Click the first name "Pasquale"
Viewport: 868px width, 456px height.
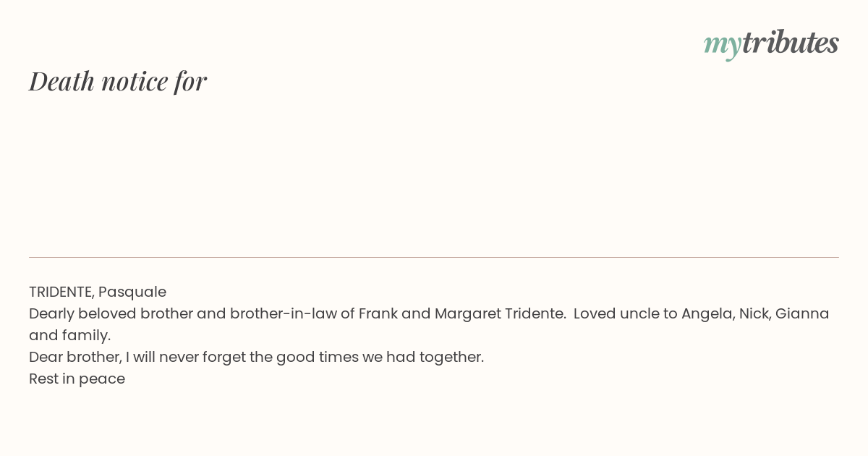click(132, 292)
